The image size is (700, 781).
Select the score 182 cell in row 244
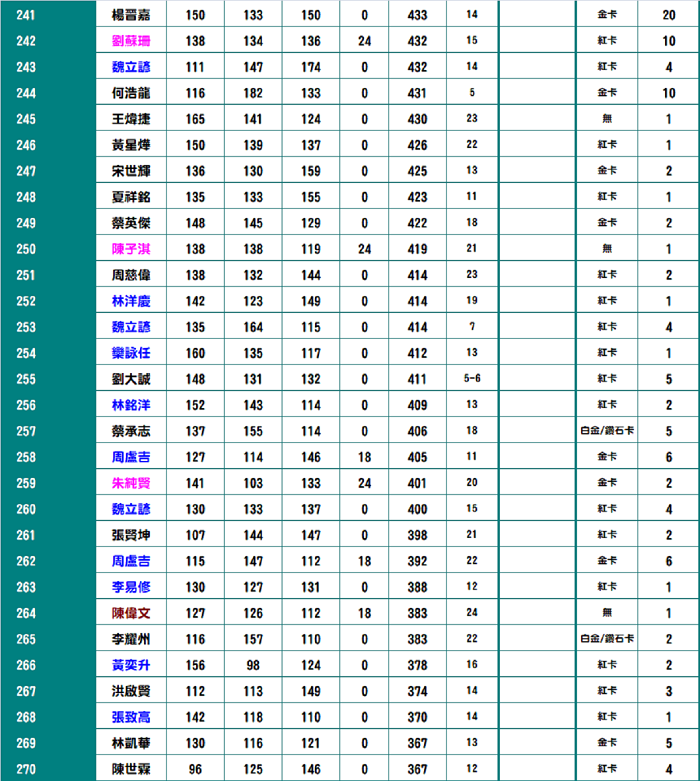[x=253, y=93]
